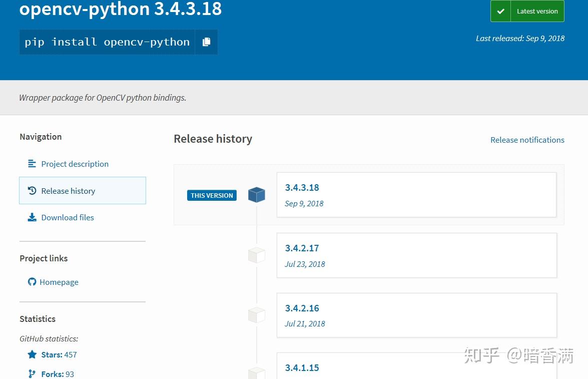Select Release history navigation tab
The height and width of the screenshot is (379, 588).
pos(83,191)
